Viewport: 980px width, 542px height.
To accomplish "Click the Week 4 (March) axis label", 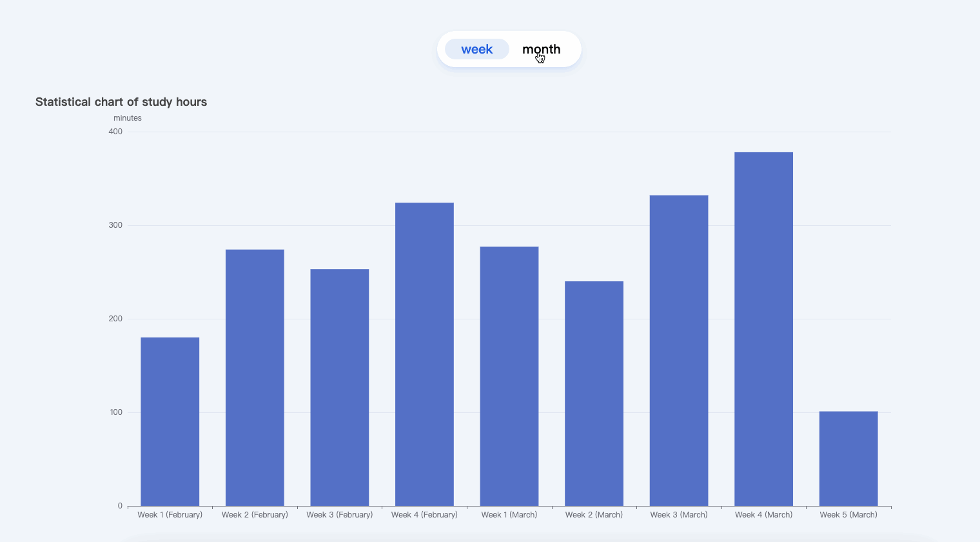I will coord(763,514).
